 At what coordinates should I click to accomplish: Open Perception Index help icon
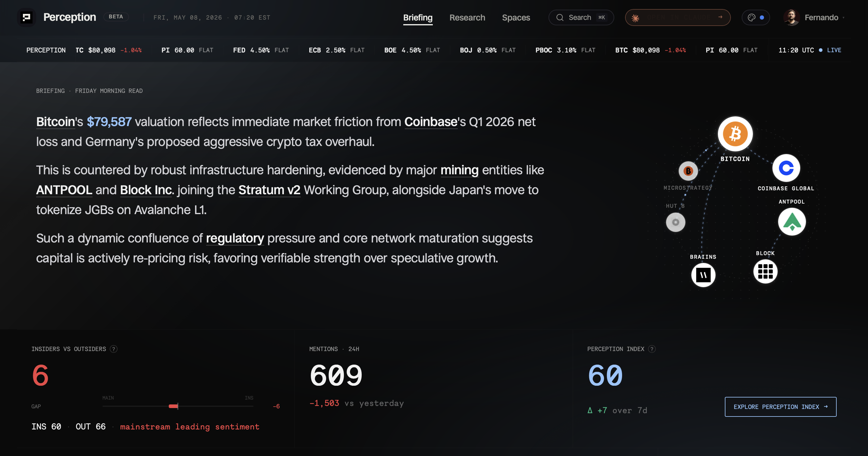click(652, 349)
